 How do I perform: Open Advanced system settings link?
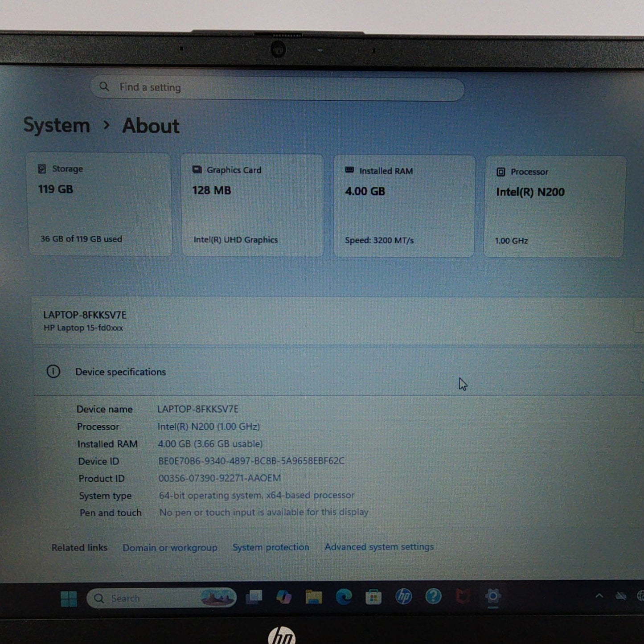379,547
